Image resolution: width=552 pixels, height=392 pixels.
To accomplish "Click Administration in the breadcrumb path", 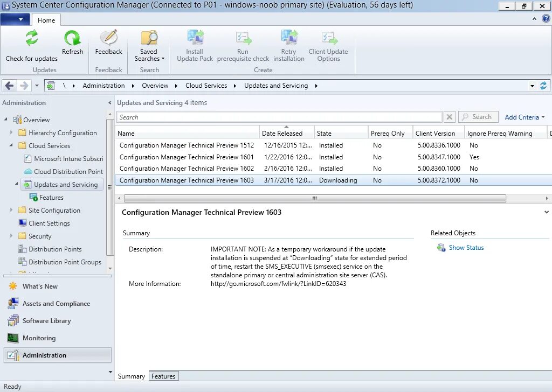I will 103,86.
